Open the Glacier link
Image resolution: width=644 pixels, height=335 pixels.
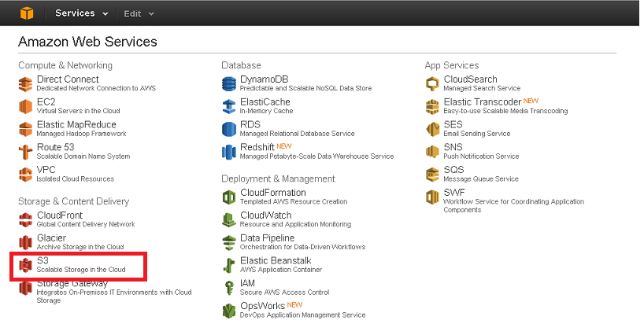point(51,237)
